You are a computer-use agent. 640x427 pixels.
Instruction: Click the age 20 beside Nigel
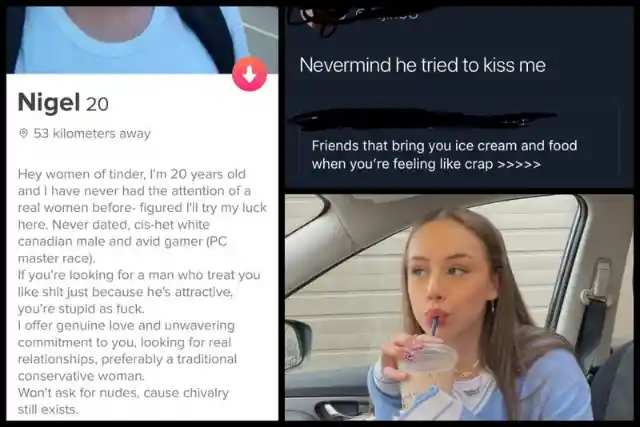[97, 105]
